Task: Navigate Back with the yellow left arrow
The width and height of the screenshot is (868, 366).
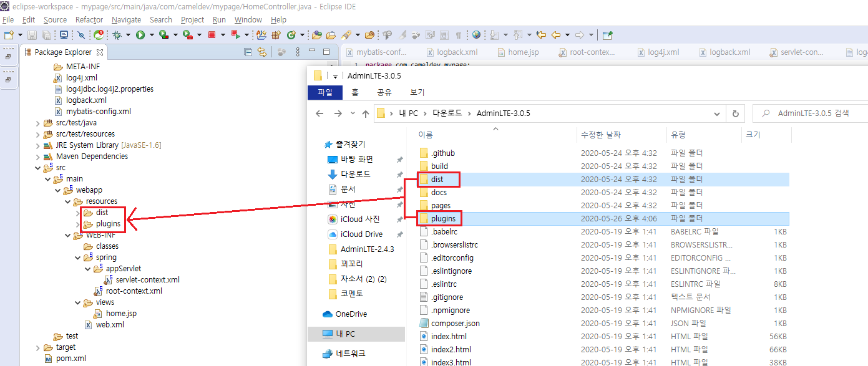Action: [x=556, y=35]
